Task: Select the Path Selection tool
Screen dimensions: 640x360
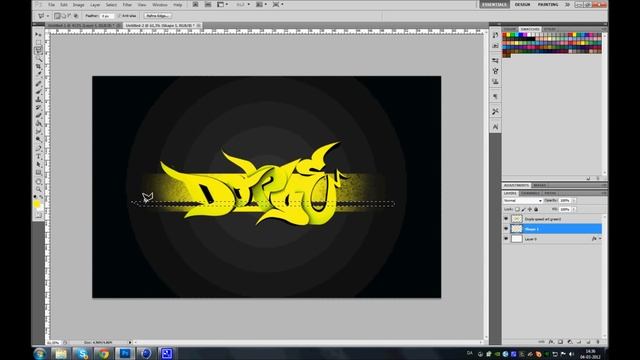Action: pyautogui.click(x=38, y=164)
